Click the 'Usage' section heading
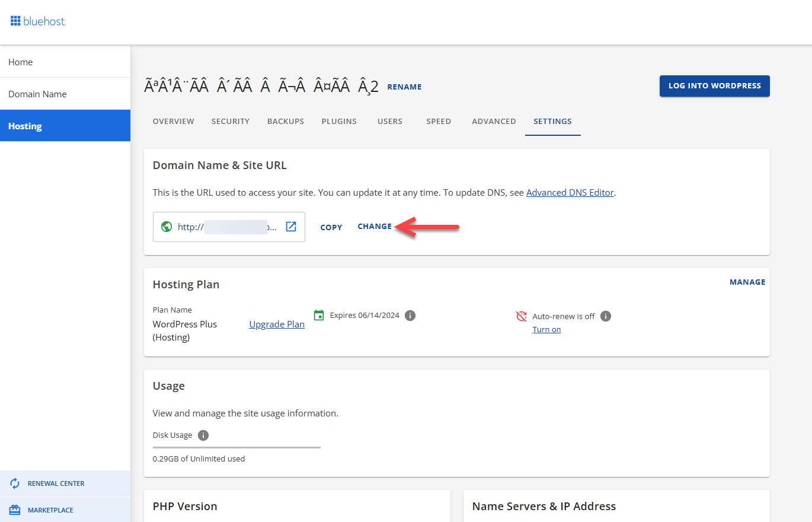The height and width of the screenshot is (522, 812). [x=169, y=386]
